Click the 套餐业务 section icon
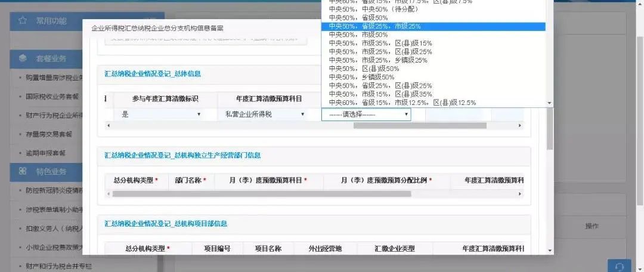Image resolution: width=644 pixels, height=272 pixels. [23, 58]
